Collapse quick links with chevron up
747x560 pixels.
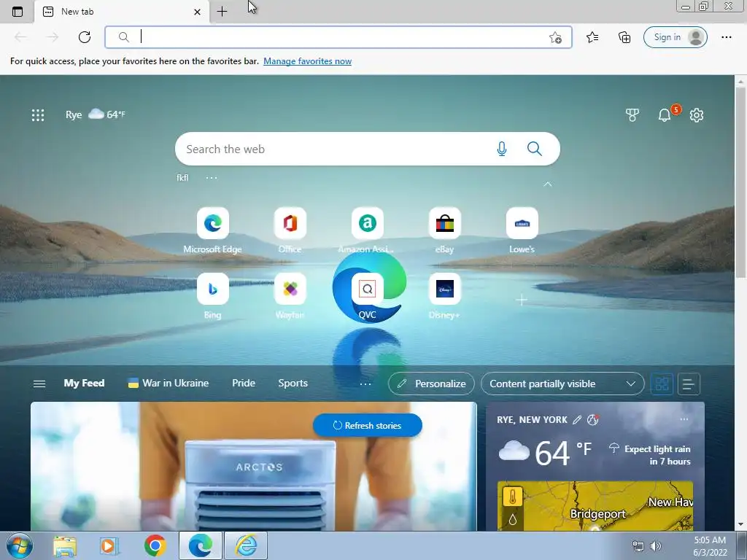[x=547, y=184]
